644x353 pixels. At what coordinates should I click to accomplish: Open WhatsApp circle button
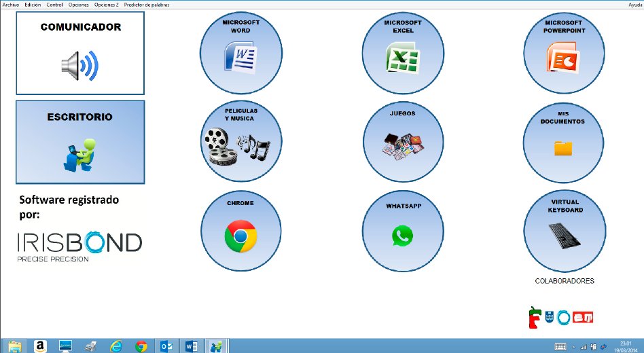tap(403, 231)
